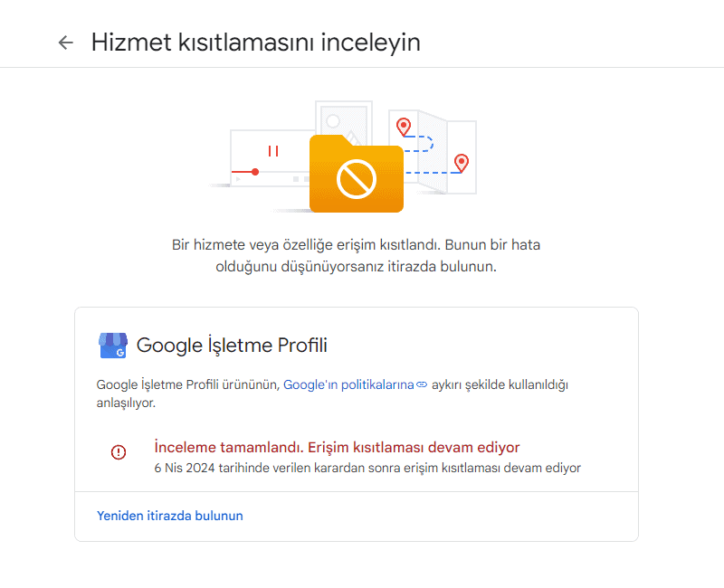
Task: Click Yeniden itirazda bulunun
Action: (169, 515)
